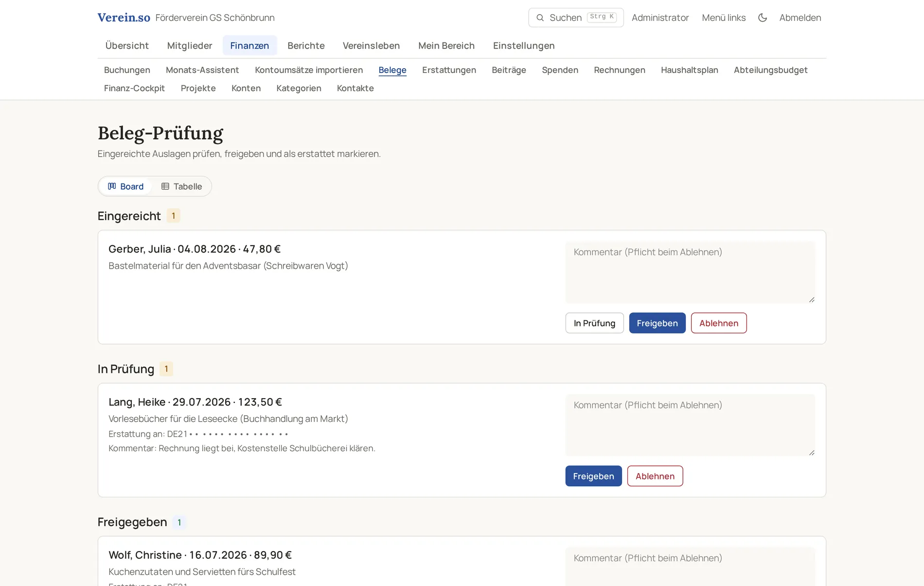Click 'Wolf, Christine · 16.07.2026 · 89,90 €' heading

(x=200, y=555)
